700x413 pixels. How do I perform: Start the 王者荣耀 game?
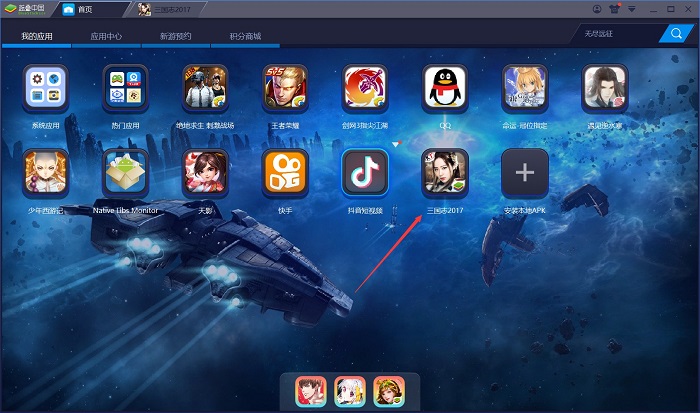click(x=285, y=89)
